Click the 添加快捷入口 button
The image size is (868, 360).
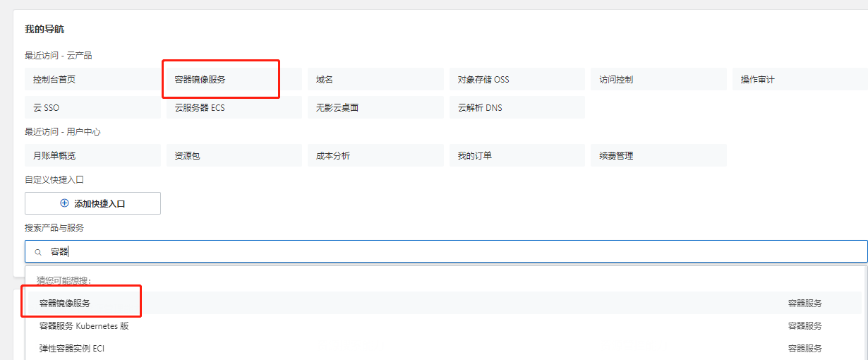pos(92,203)
